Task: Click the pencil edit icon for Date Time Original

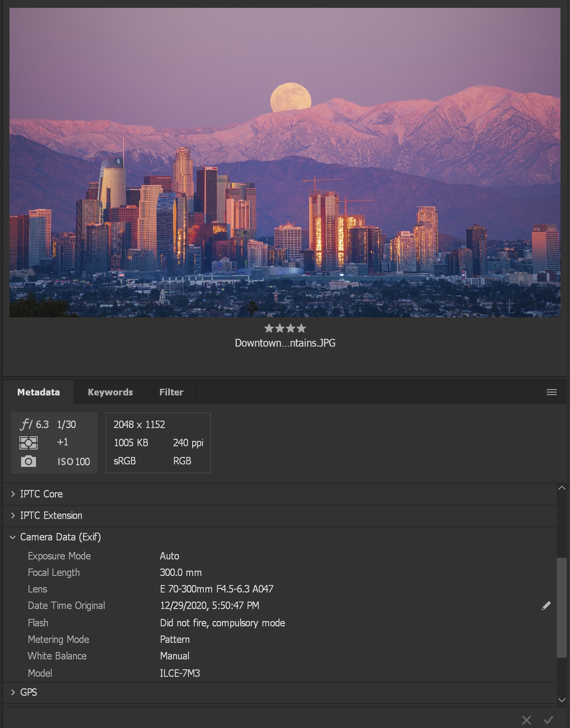Action: click(546, 606)
